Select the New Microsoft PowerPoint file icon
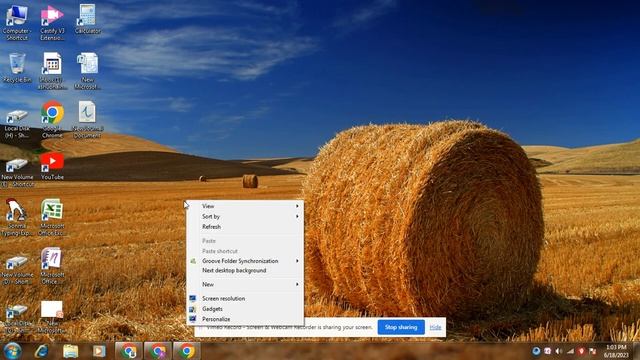Screen dimensions: 640x360 (x=52, y=317)
